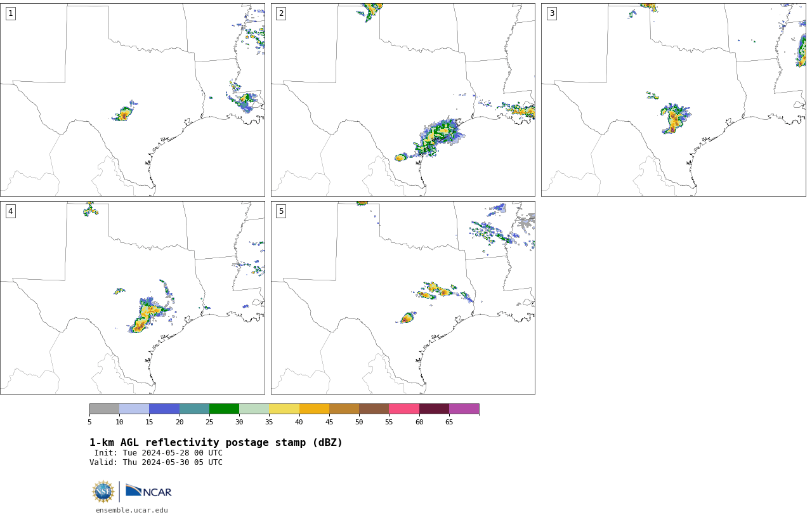Click the colorbar tick label 30
This screenshot has width=812, height=517.
pyautogui.click(x=239, y=422)
